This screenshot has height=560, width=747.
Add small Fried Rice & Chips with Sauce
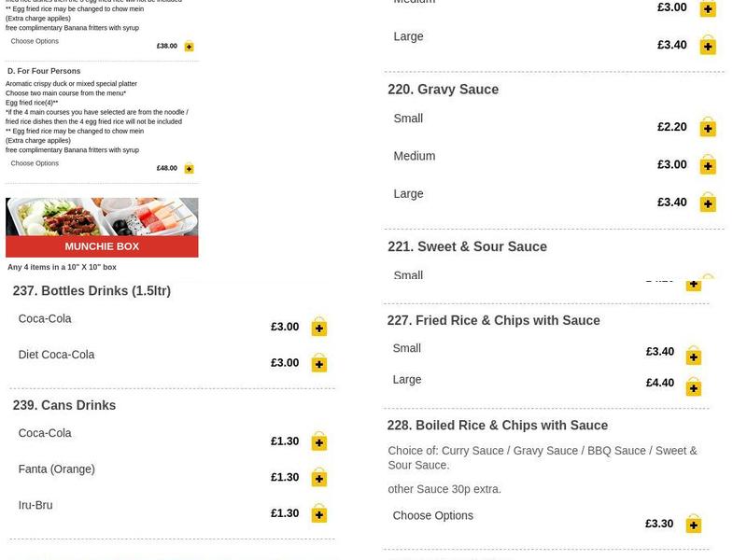tap(693, 356)
